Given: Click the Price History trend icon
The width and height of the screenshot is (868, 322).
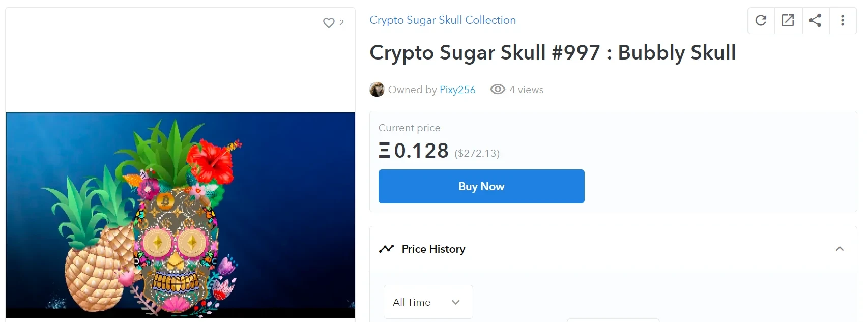Looking at the screenshot, I should click(387, 249).
